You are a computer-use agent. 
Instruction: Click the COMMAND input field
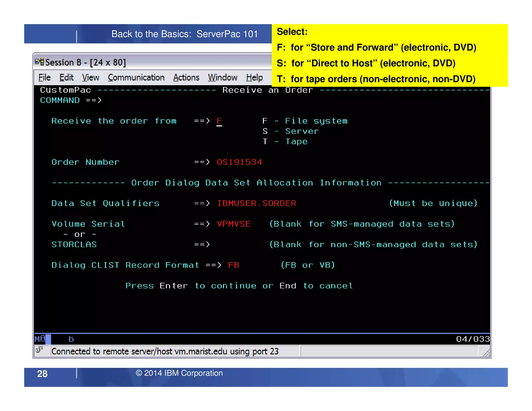(x=296, y=100)
